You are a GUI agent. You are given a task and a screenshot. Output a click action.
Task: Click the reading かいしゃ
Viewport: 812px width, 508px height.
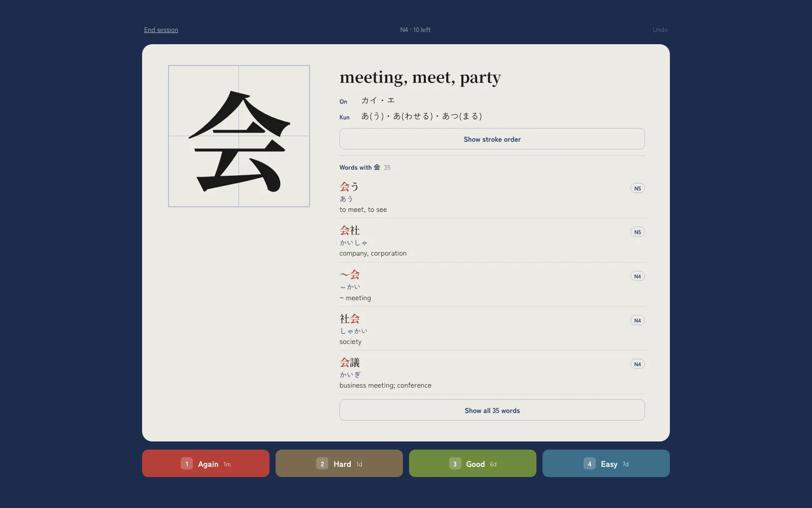point(354,243)
